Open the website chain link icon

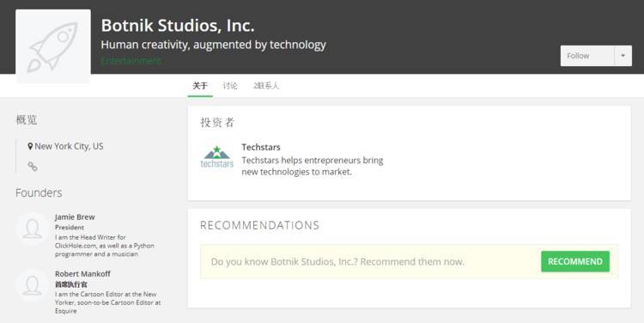point(33,167)
